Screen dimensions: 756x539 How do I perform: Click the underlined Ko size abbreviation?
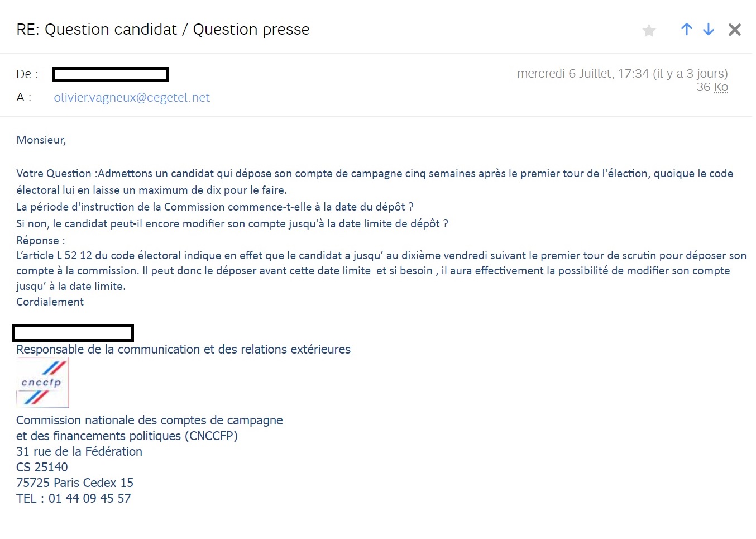[721, 87]
